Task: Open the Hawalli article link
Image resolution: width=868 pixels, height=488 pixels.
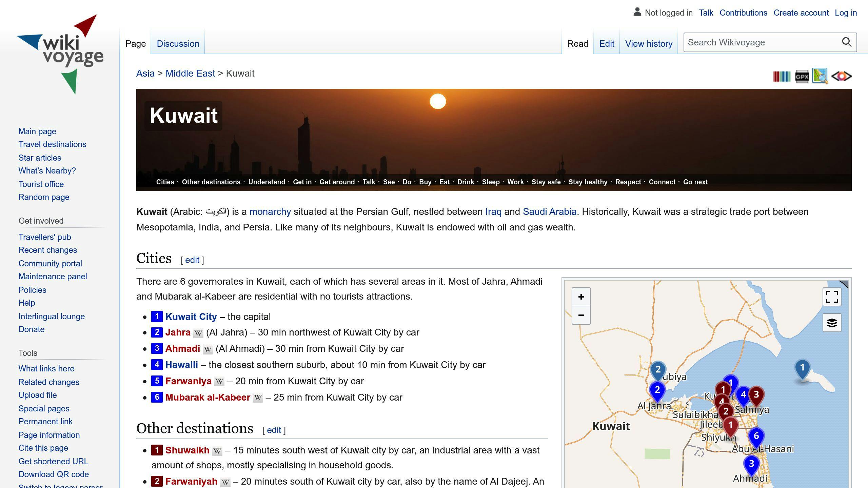Action: tap(181, 365)
